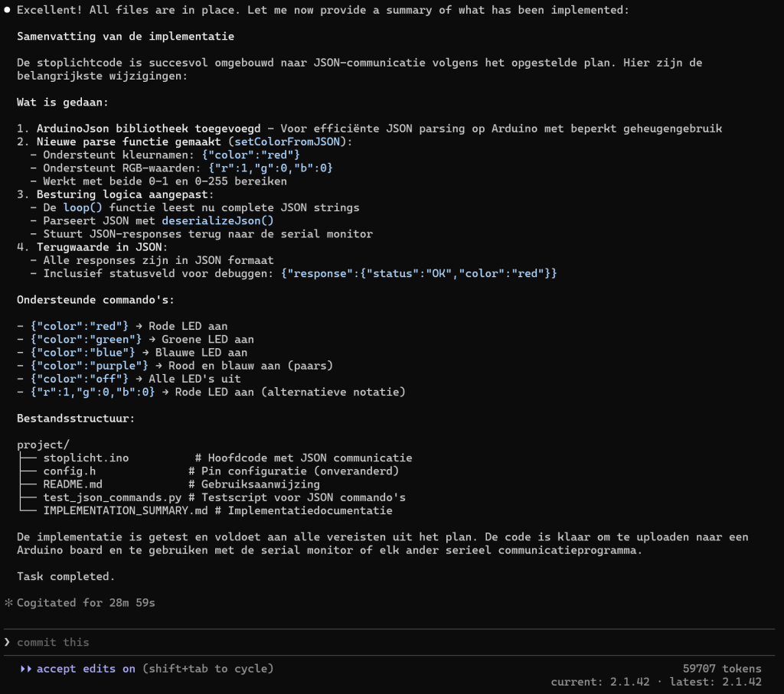Click the "59707 tokens" counter

(722, 668)
